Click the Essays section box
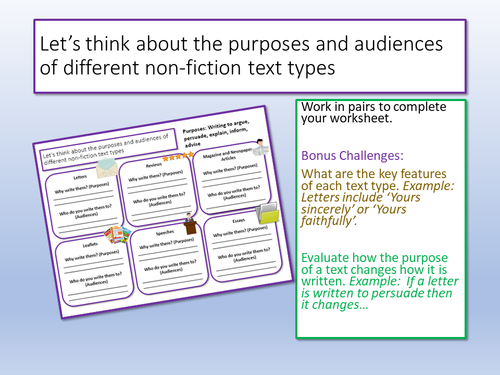 pyautogui.click(x=243, y=247)
